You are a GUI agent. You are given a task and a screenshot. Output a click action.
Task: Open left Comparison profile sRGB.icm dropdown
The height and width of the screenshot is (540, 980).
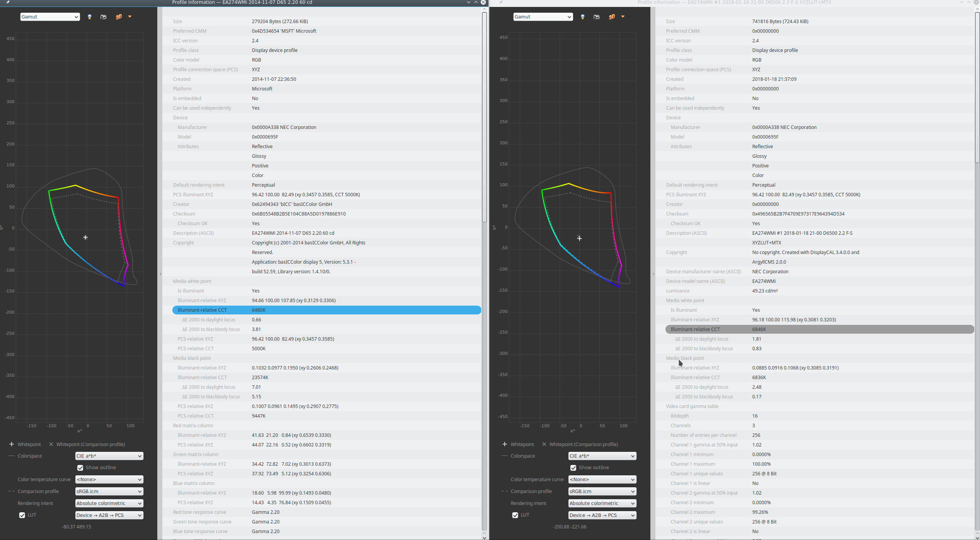pos(109,492)
